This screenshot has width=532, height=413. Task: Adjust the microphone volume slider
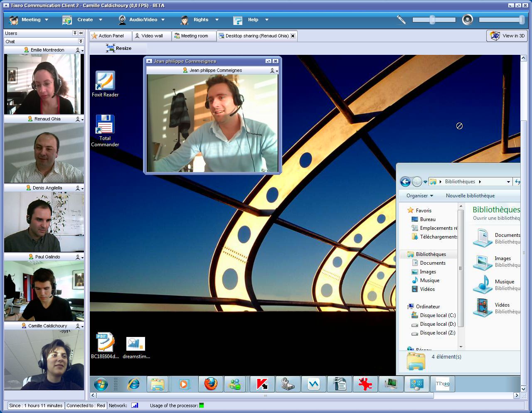(433, 20)
